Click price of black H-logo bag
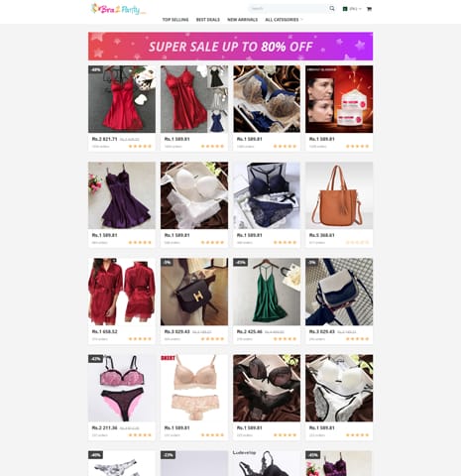This screenshot has width=461, height=476. coord(176,331)
